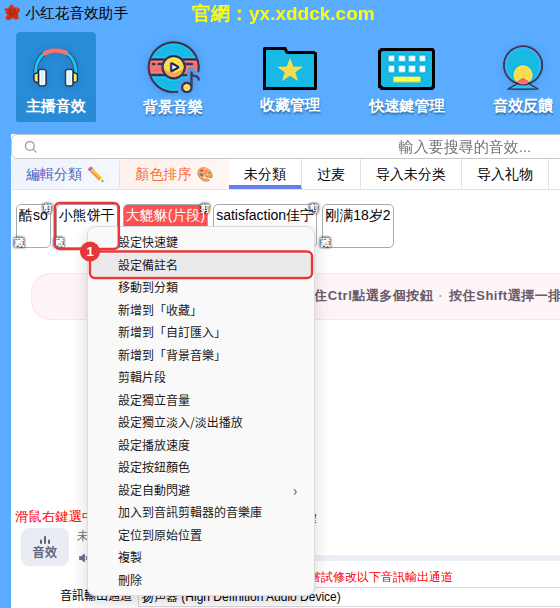
Task: Choose 複製 menu entry
Action: click(x=201, y=557)
